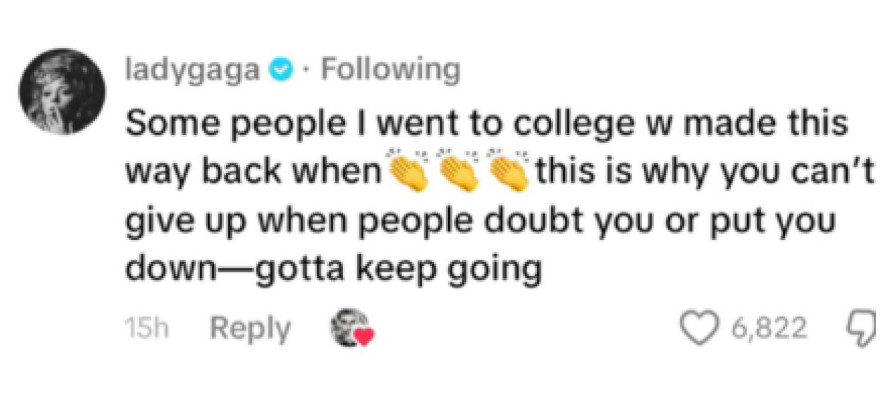Click the 15h timestamp

point(145,329)
